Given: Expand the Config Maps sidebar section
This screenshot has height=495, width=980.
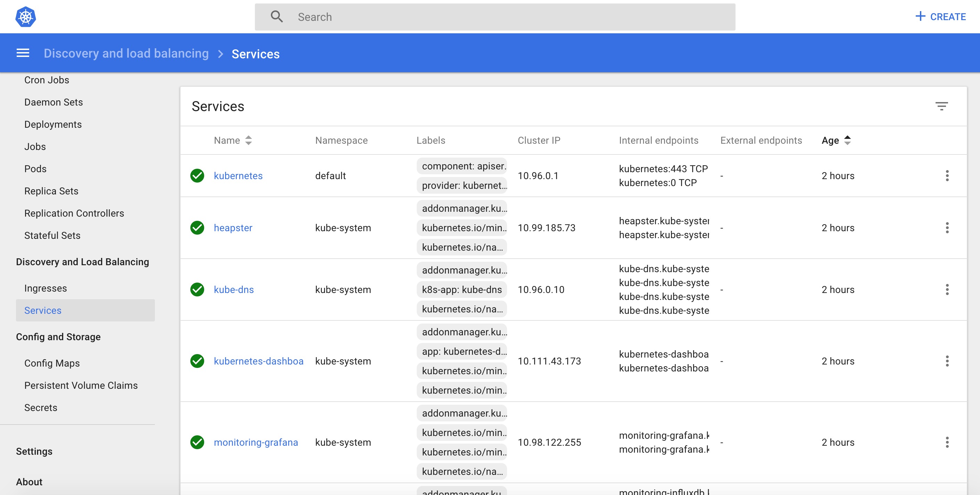Looking at the screenshot, I should click(52, 363).
